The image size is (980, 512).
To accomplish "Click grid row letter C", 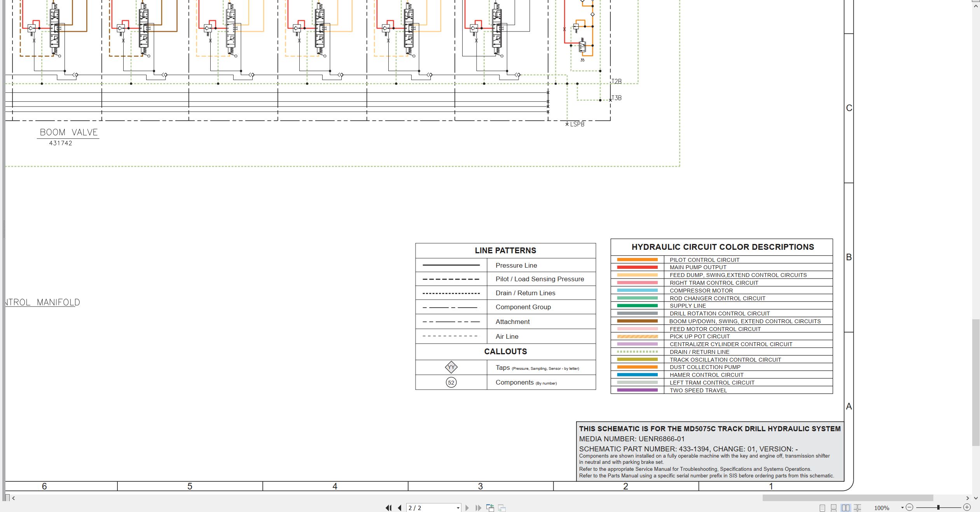I will point(849,108).
